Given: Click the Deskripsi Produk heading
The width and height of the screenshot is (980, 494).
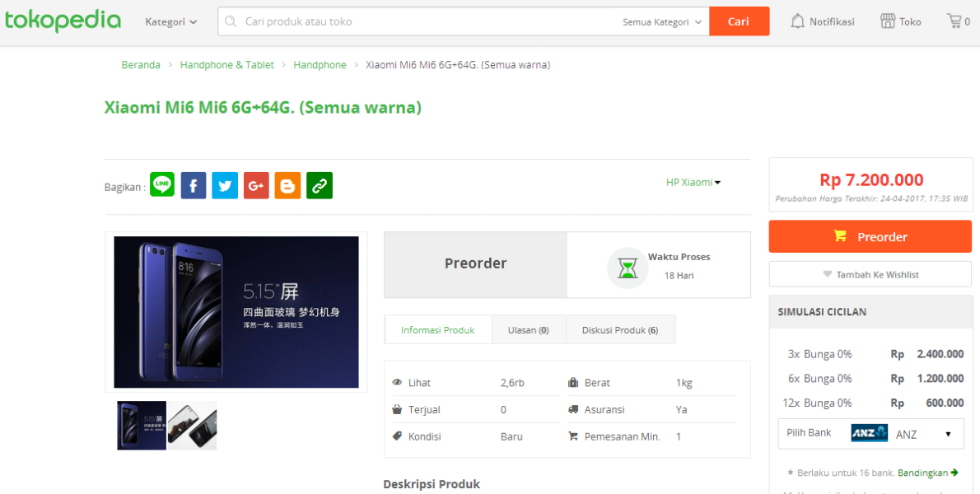Looking at the screenshot, I should point(432,484).
